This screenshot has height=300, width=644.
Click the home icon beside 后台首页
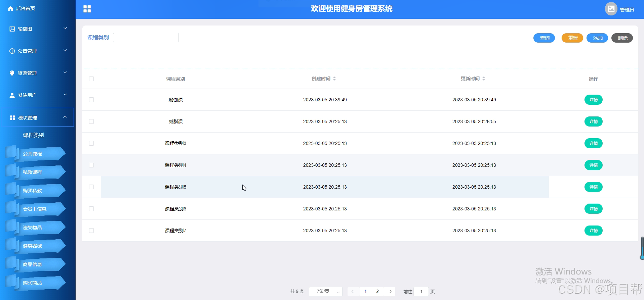click(x=10, y=8)
